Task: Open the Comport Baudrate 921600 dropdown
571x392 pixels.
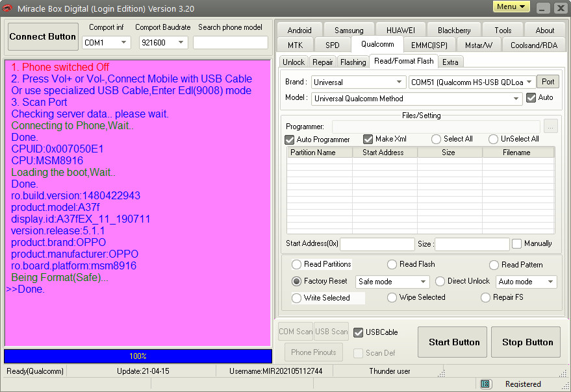Action: 164,43
